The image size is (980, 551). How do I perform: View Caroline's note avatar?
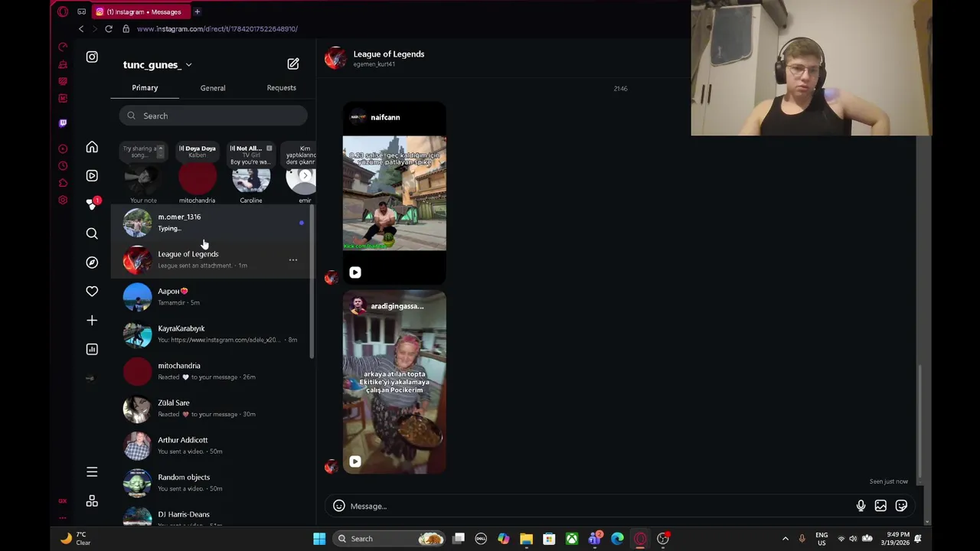tap(251, 181)
